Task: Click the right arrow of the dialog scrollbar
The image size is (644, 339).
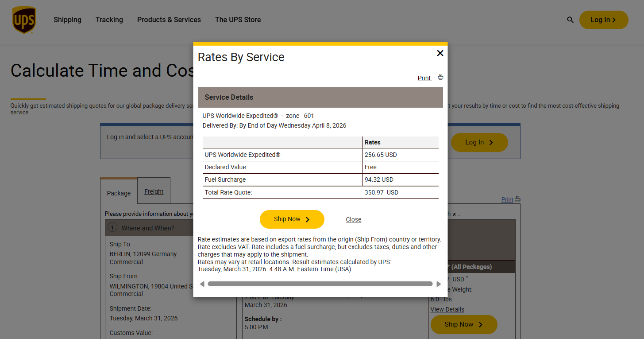Action: pos(439,284)
